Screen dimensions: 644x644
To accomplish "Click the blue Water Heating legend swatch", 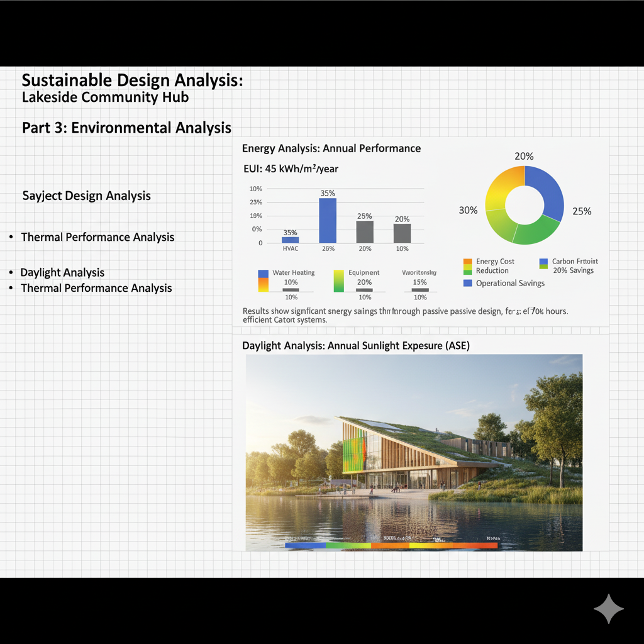I will (x=263, y=274).
